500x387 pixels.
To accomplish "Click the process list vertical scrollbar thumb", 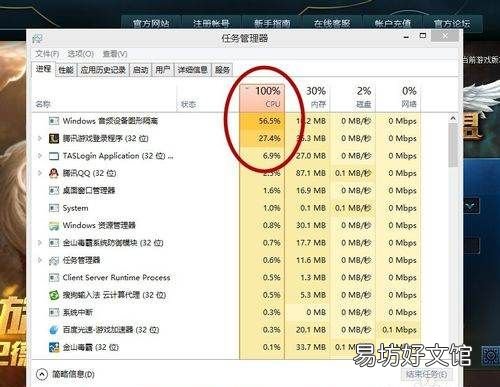I will 453,145.
